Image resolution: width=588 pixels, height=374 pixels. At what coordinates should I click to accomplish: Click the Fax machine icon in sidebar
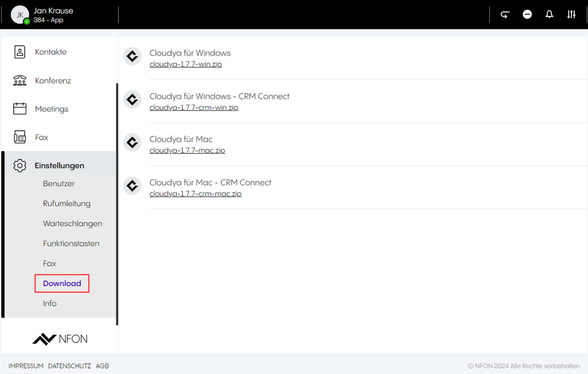click(x=20, y=137)
